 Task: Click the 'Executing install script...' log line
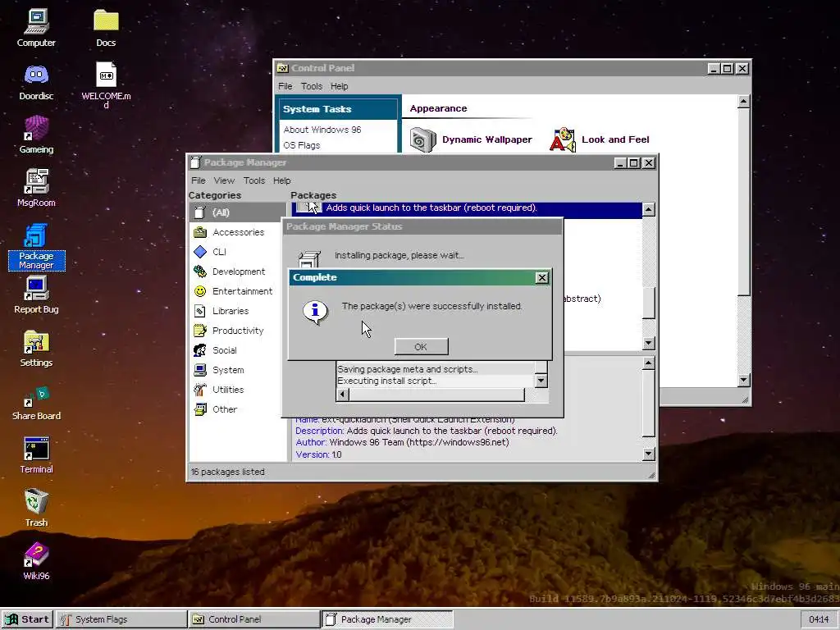pos(387,381)
